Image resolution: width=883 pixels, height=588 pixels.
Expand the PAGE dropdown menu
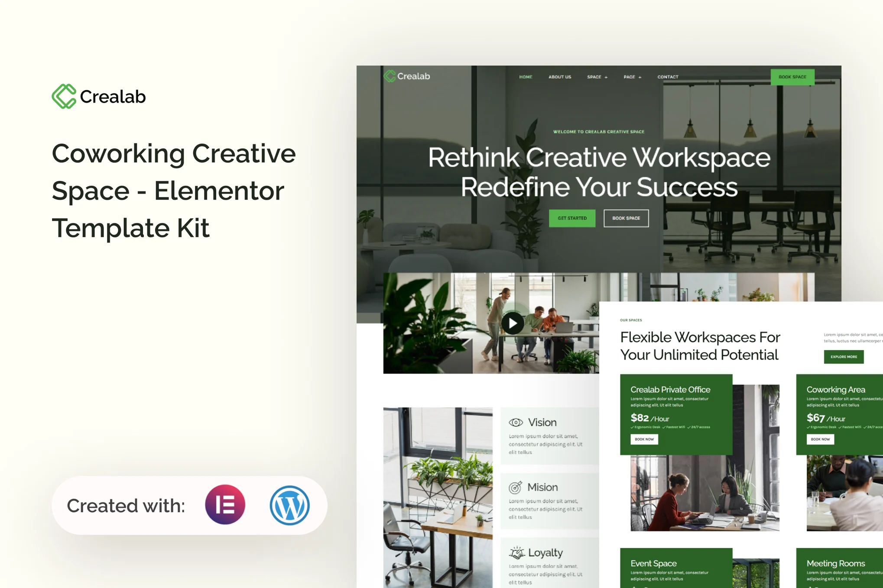pos(631,77)
